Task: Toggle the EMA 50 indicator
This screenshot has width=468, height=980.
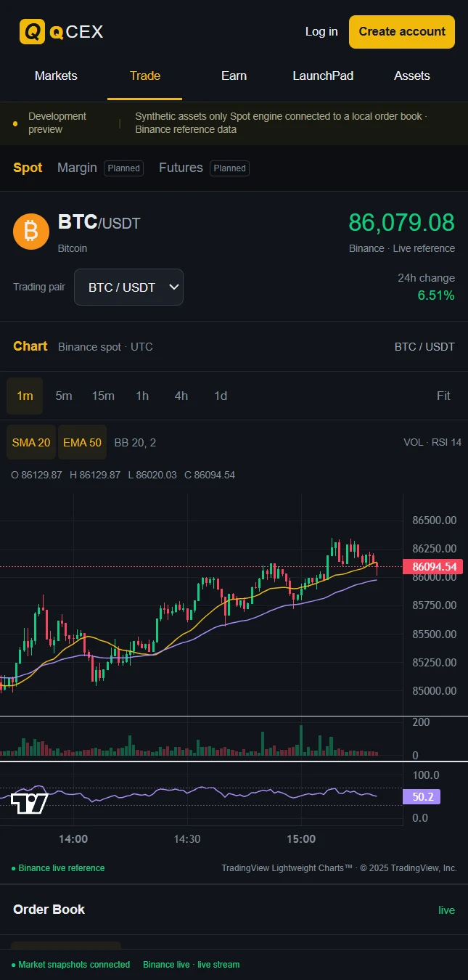Action: coord(82,442)
